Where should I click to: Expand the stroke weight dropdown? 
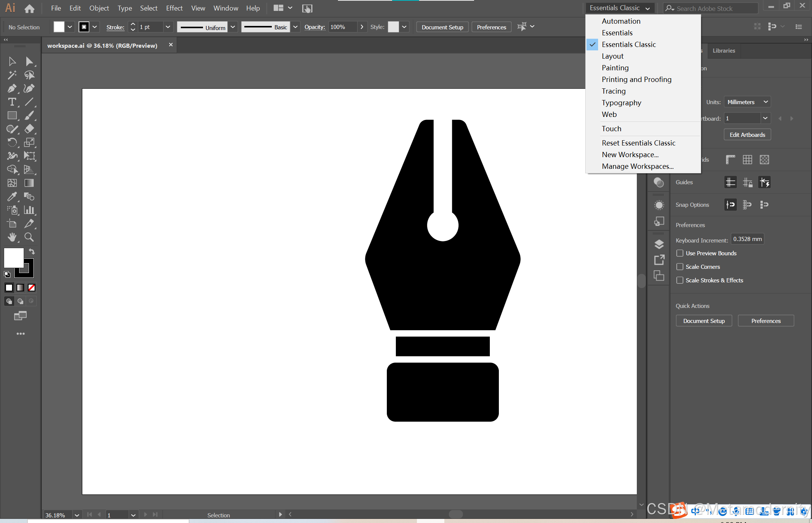click(x=168, y=27)
